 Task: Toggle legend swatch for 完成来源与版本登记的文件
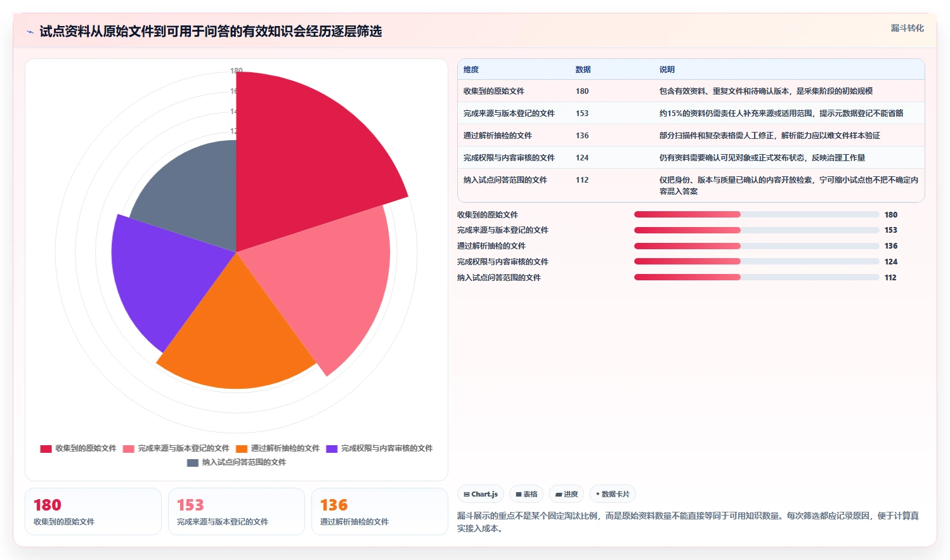coord(129,448)
